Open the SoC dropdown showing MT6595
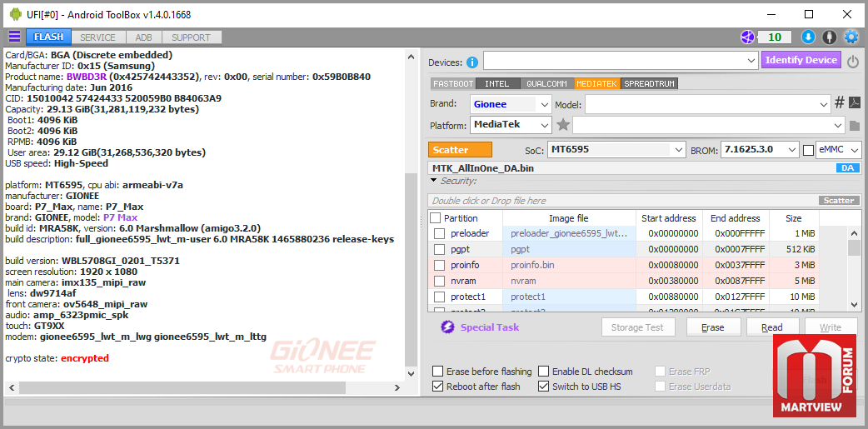The width and height of the screenshot is (868, 429). point(616,149)
